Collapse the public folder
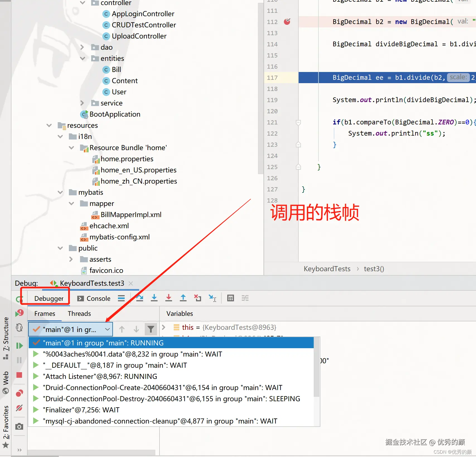This screenshot has height=457, width=476. pos(60,248)
